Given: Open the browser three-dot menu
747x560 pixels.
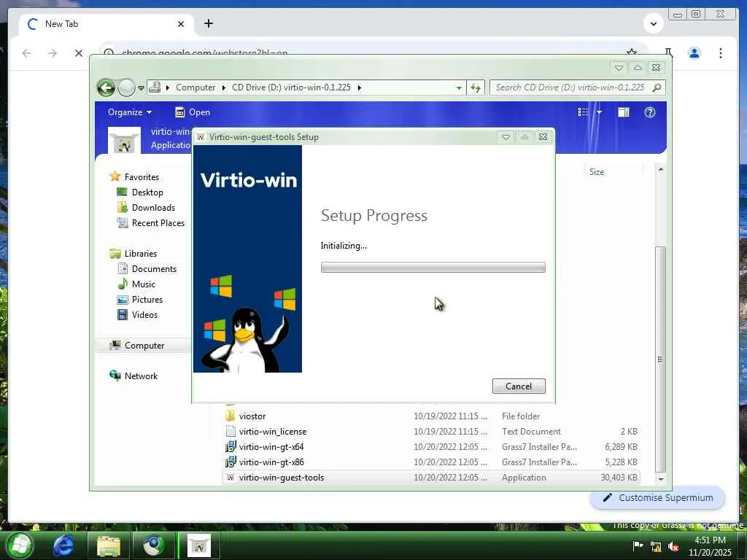Looking at the screenshot, I should [720, 53].
